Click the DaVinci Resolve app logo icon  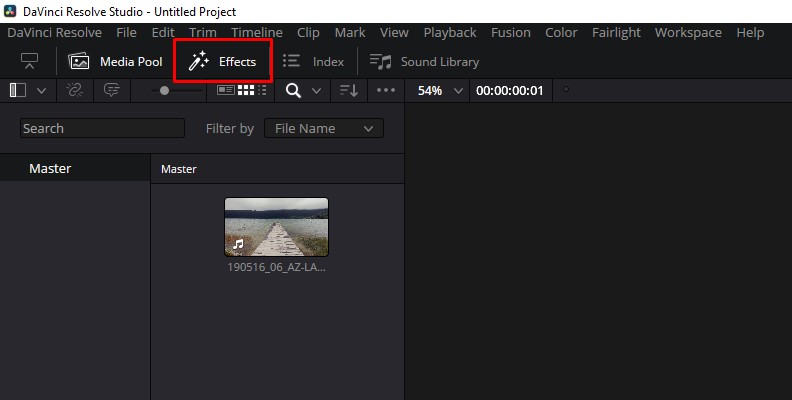tap(10, 11)
